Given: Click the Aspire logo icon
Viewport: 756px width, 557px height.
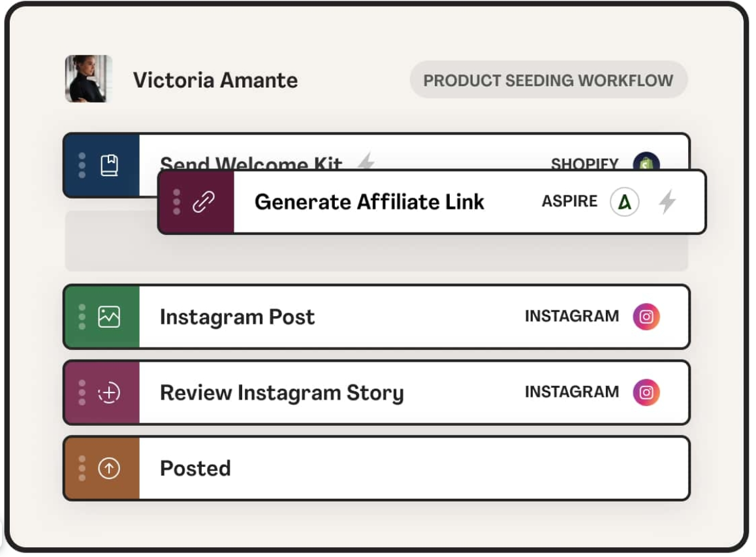Looking at the screenshot, I should click(x=625, y=202).
